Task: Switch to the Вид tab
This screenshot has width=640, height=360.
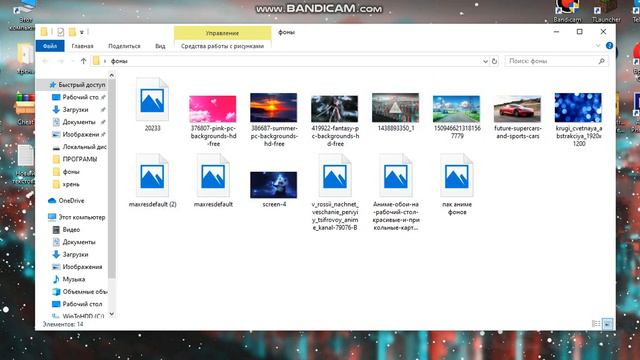Action: 160,46
